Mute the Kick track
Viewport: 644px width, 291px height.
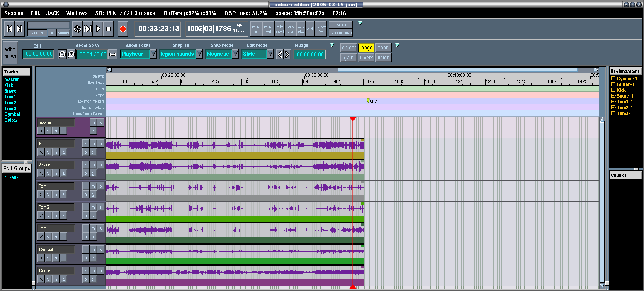(x=93, y=144)
